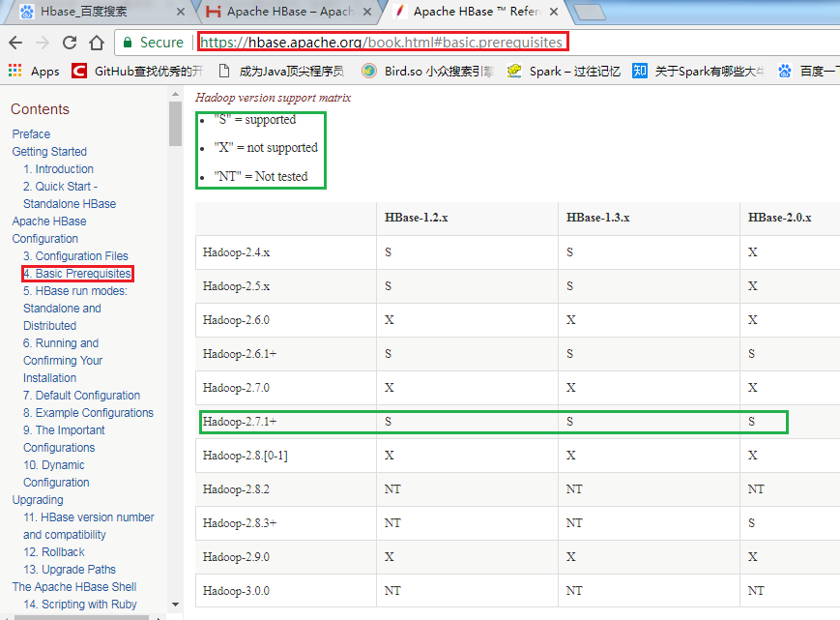840x620 pixels.
Task: Go to the browser Home page
Action: tap(97, 43)
